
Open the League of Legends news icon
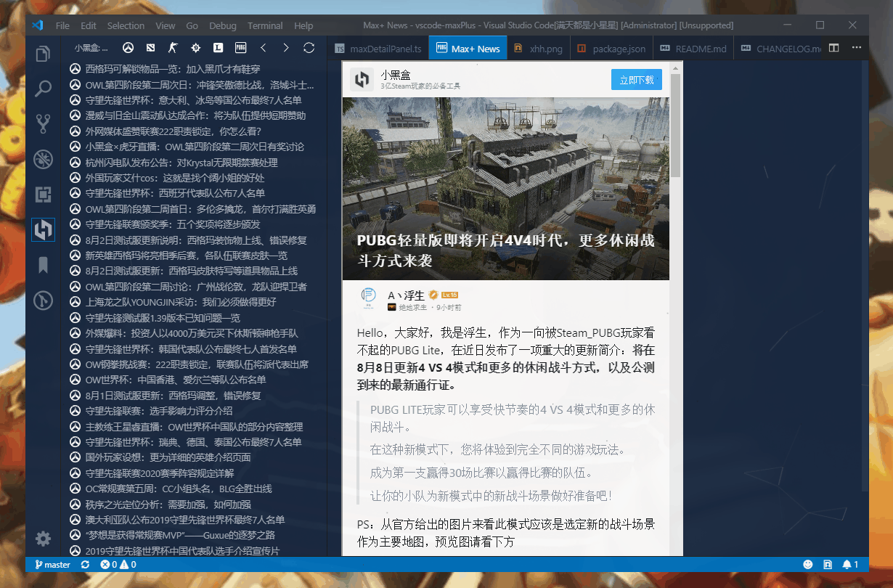[x=218, y=48]
